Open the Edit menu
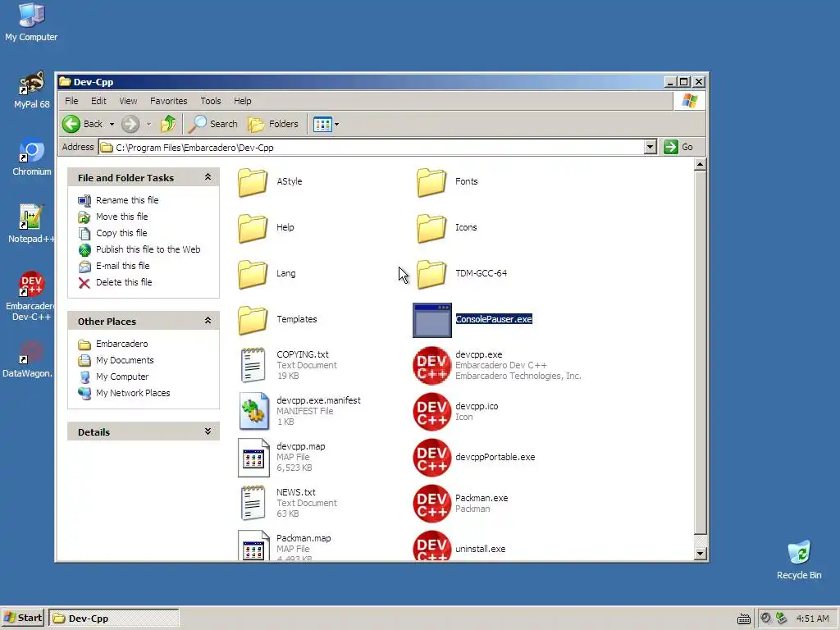The image size is (840, 630). pos(98,101)
